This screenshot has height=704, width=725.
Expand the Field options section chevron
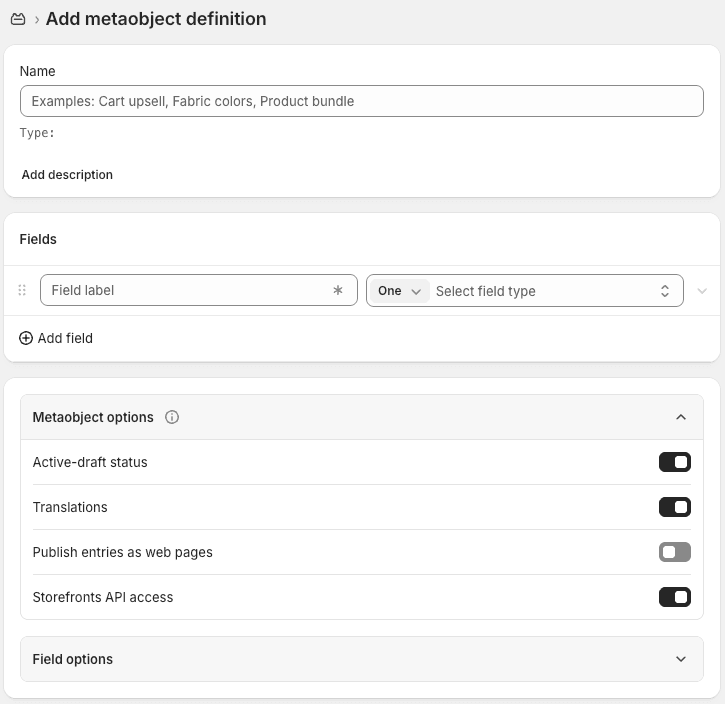click(681, 659)
